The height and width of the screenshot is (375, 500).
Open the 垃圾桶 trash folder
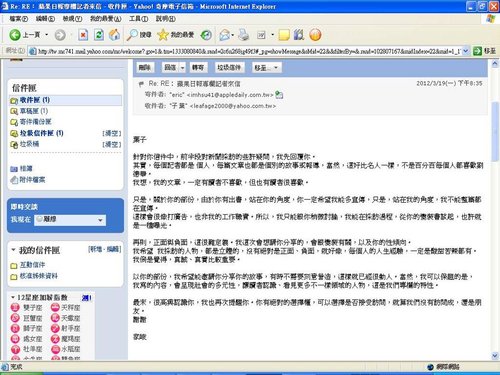(29, 144)
